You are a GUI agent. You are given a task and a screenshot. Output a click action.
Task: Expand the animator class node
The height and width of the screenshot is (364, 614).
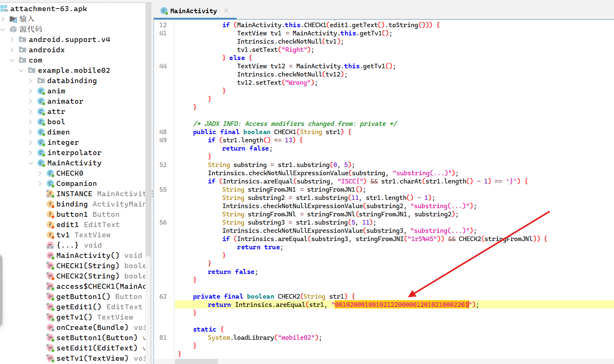pyautogui.click(x=30, y=101)
